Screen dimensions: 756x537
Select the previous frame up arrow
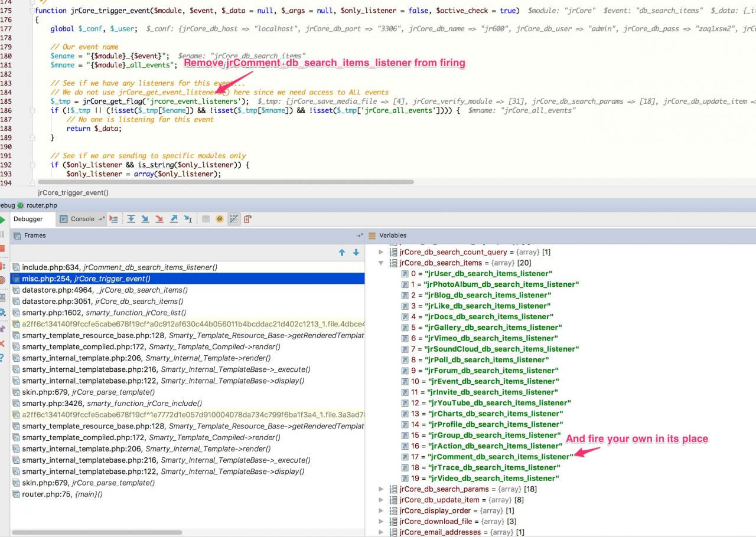click(x=341, y=253)
